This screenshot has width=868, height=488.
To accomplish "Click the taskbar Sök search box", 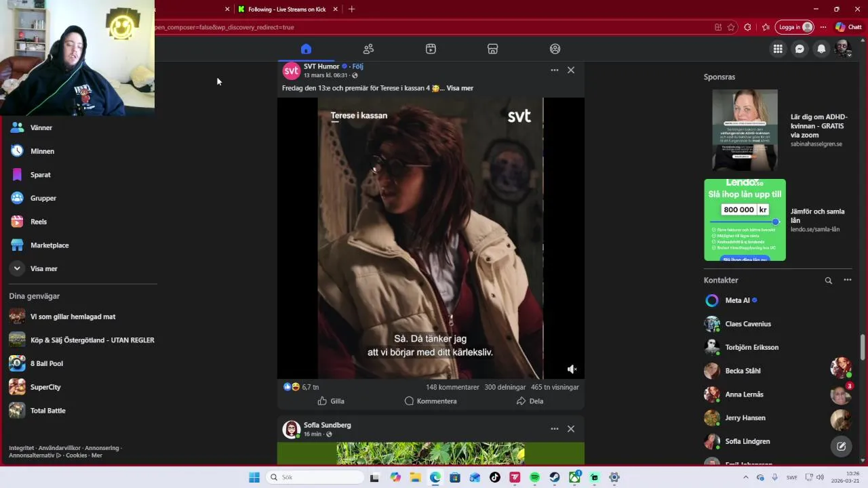I will click(315, 477).
